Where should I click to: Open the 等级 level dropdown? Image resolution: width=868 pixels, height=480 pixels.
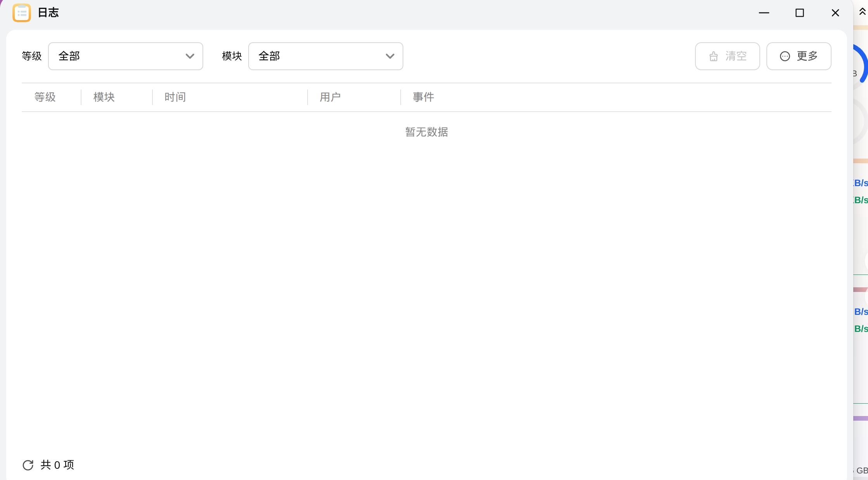click(125, 56)
